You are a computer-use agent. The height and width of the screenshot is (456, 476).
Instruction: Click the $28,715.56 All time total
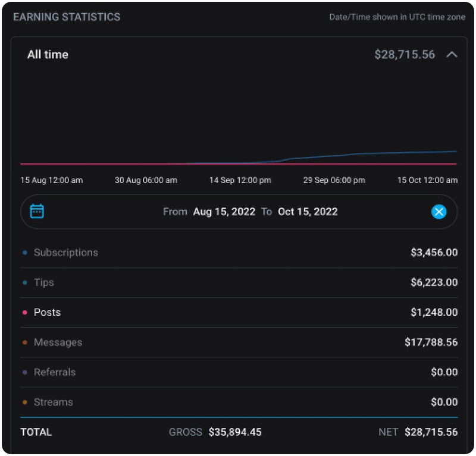(x=405, y=55)
